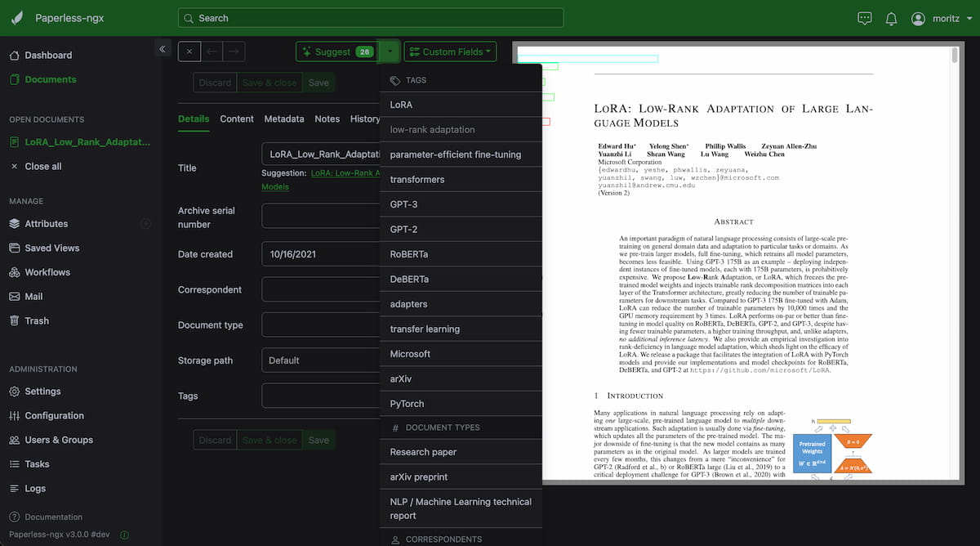Open the Custom Fields dropdown

click(450, 51)
